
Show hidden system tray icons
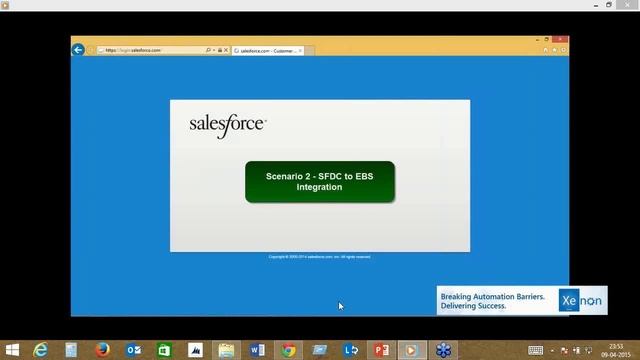[552, 350]
